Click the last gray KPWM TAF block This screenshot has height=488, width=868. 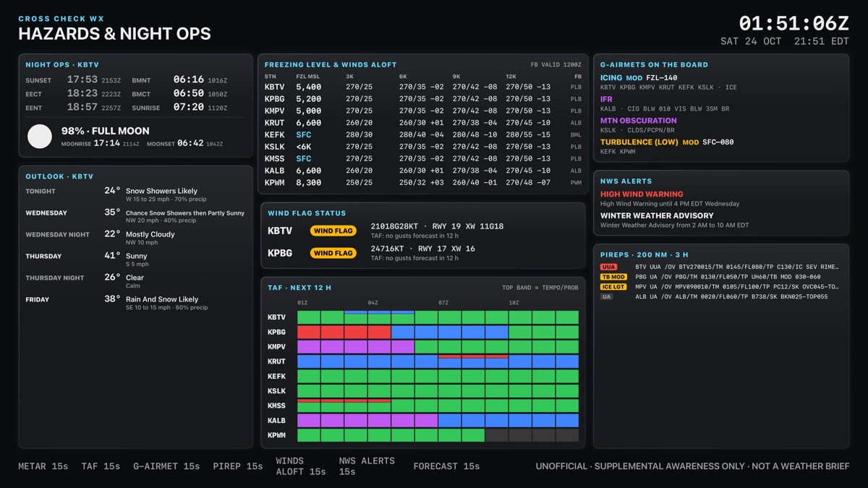click(x=568, y=435)
